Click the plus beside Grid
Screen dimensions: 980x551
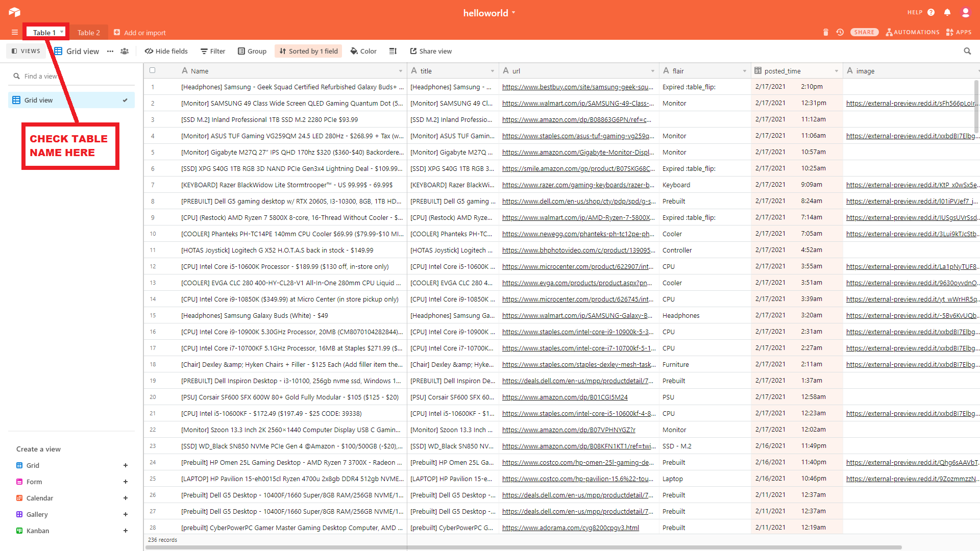point(126,465)
